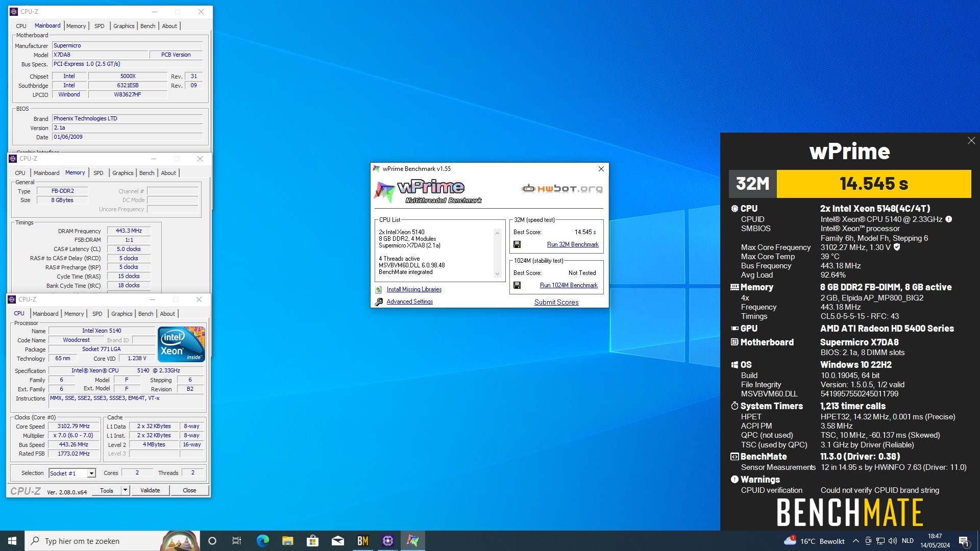The height and width of the screenshot is (551, 980).
Task: Open Install Missing Libraries link
Action: pyautogui.click(x=414, y=289)
